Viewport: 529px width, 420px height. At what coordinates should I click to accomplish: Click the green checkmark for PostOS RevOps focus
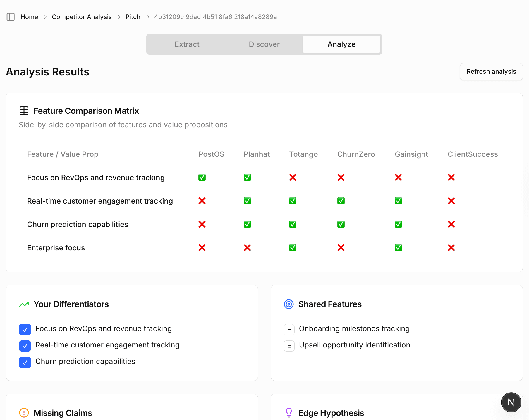pyautogui.click(x=202, y=177)
